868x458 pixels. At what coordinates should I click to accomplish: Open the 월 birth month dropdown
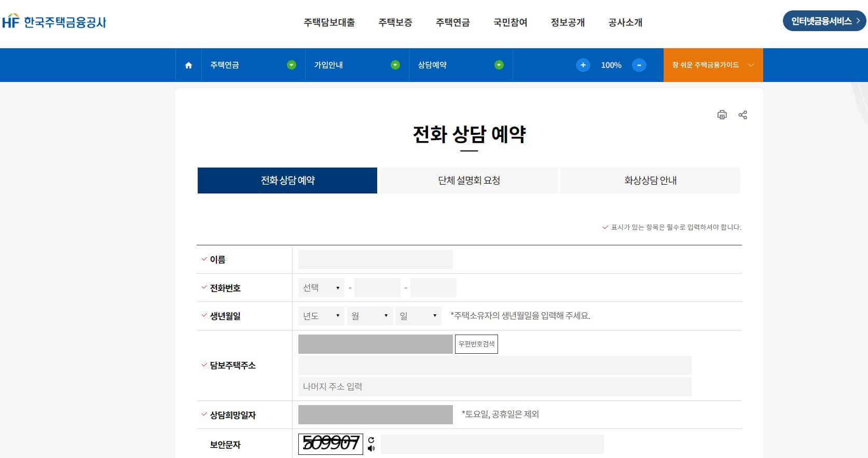[369, 316]
